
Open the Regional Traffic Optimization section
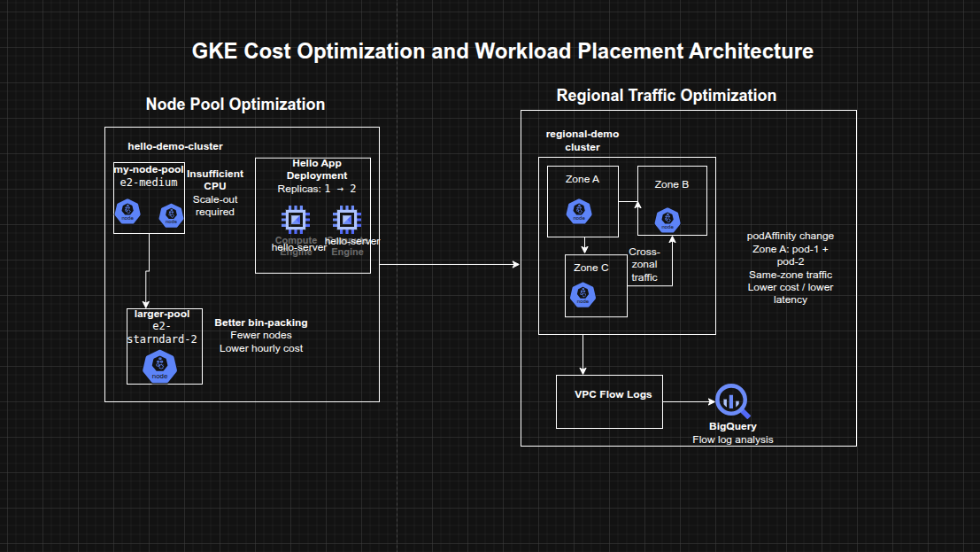click(x=666, y=95)
